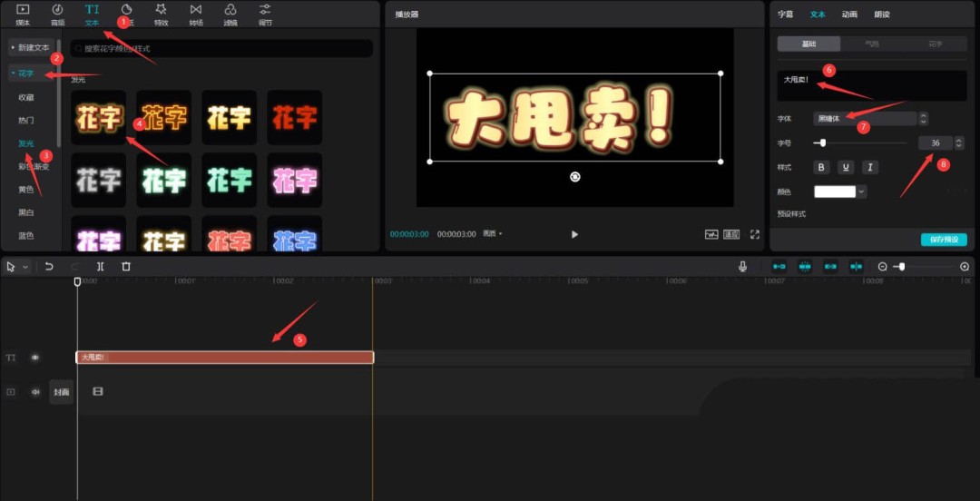This screenshot has height=501, width=980.
Task: Open the 画质 dropdown in the player
Action: (493, 234)
